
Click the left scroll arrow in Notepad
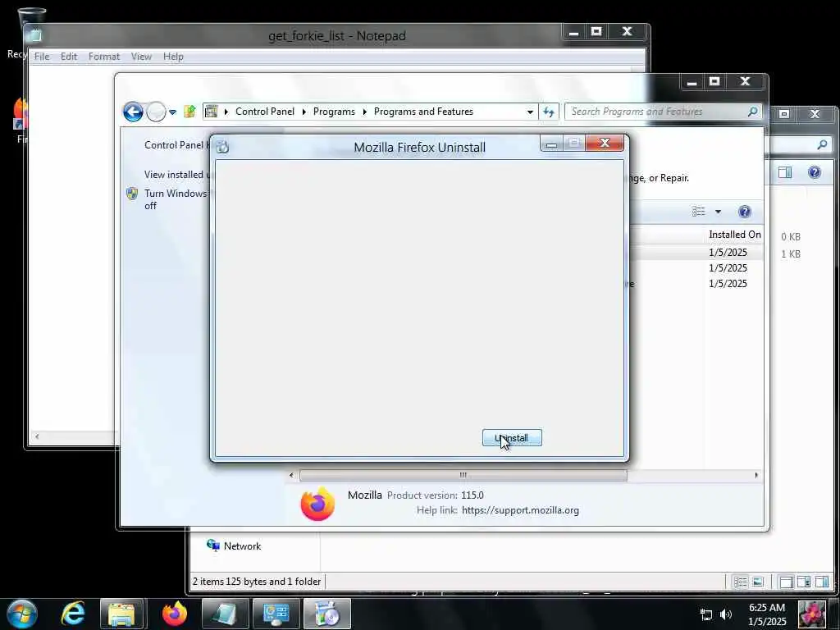pyautogui.click(x=37, y=436)
